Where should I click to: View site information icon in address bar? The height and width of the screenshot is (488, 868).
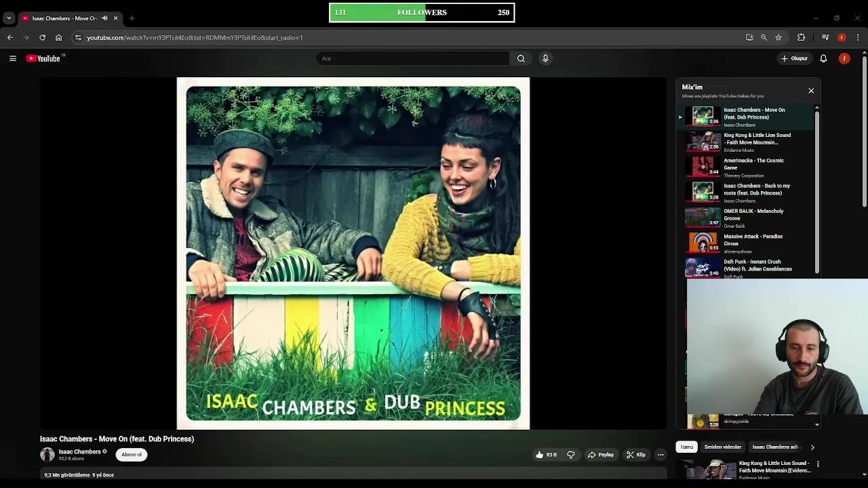pos(78,37)
